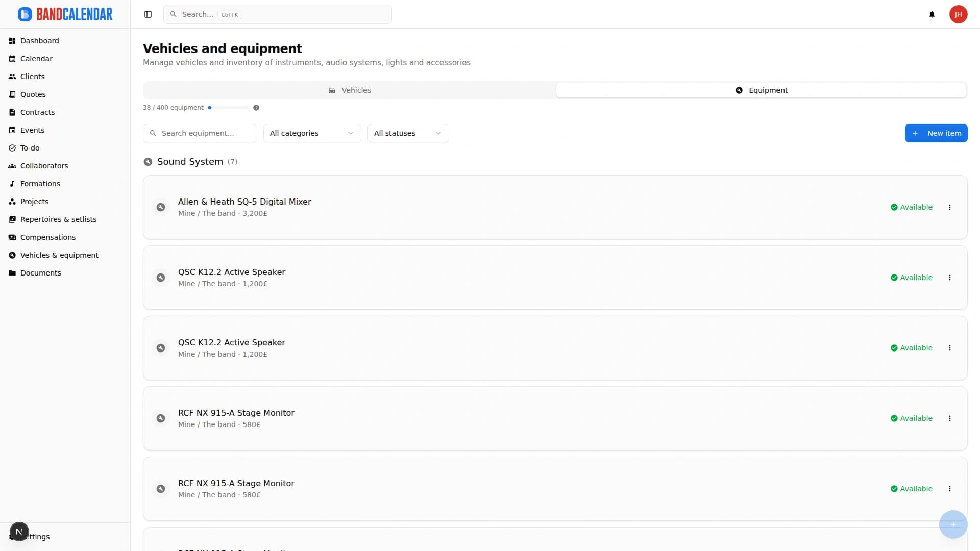980x551 pixels.
Task: Open the JH user avatar menu
Action: (x=959, y=14)
